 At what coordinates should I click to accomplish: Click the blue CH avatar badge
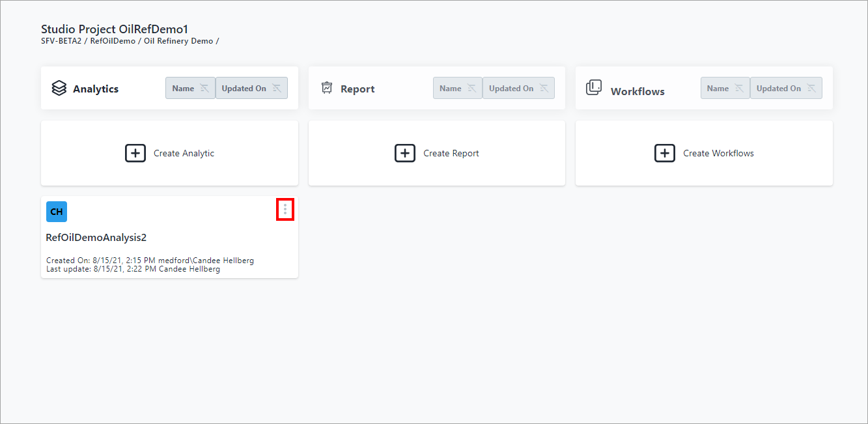57,212
